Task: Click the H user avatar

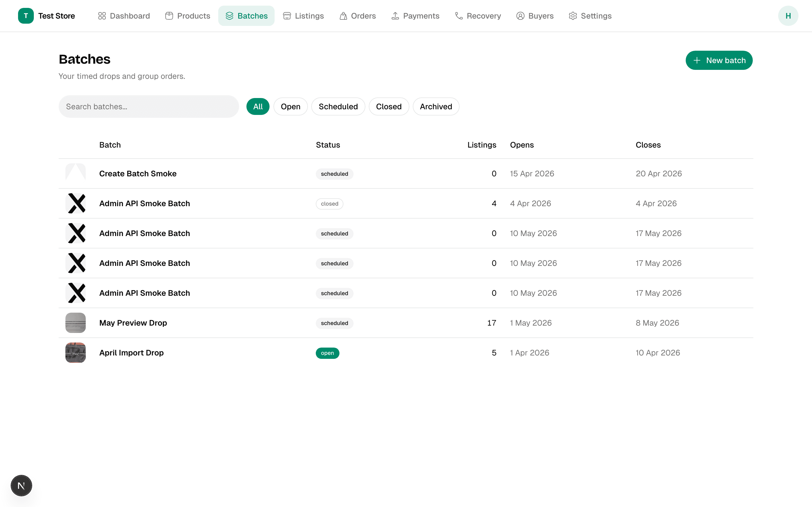Action: tap(788, 16)
